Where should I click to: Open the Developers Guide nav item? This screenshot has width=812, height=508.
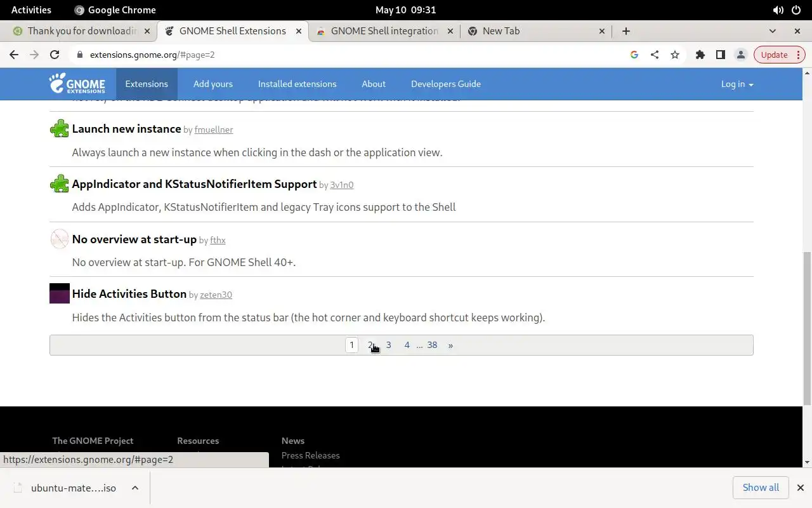[x=446, y=84]
